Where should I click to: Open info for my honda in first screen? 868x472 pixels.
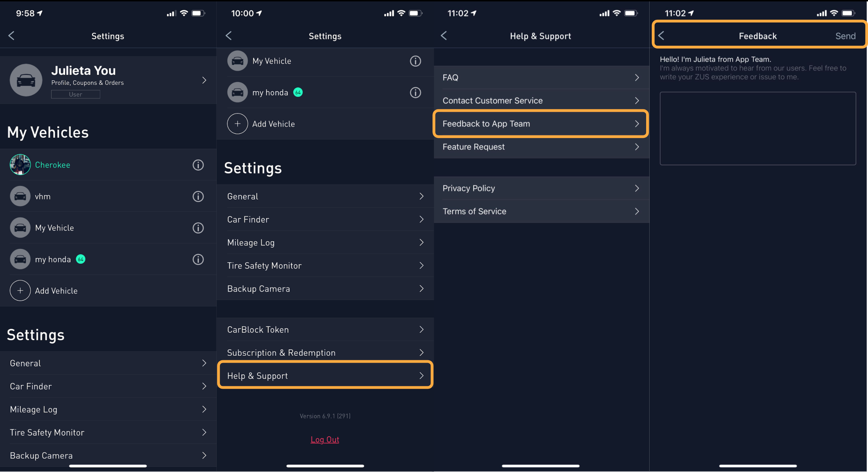point(198,260)
